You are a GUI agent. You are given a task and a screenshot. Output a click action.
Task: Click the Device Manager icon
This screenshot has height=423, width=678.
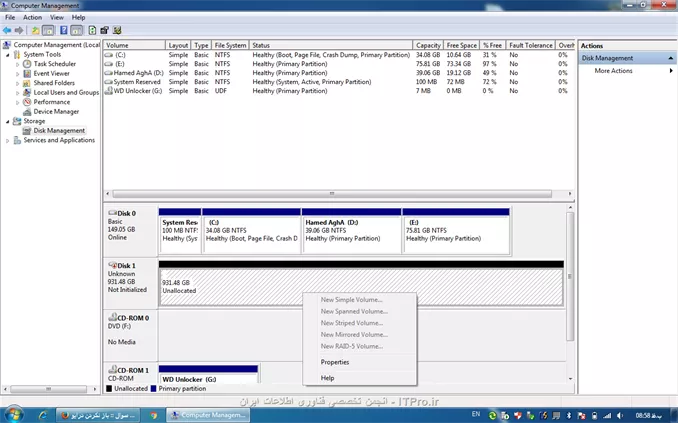(x=27, y=112)
